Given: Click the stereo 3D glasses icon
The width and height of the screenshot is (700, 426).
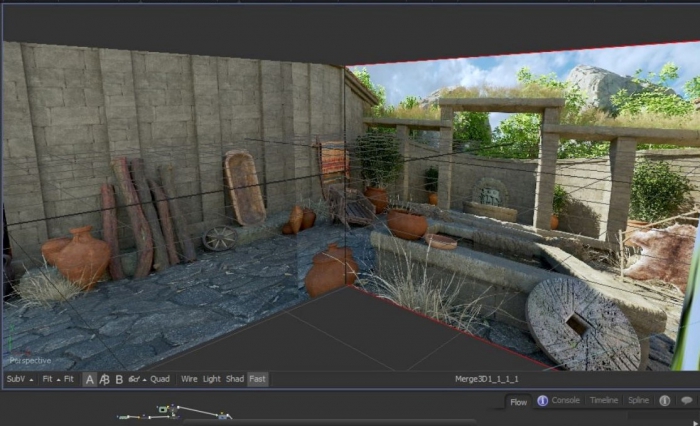Looking at the screenshot, I should coord(132,379).
